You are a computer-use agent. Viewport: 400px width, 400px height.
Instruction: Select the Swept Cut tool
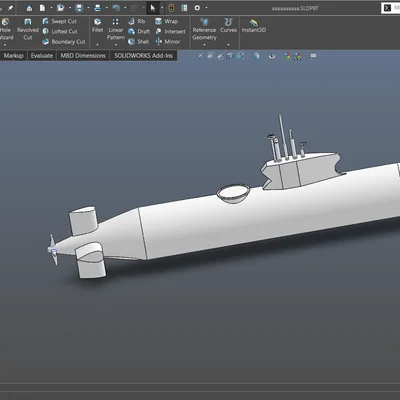pyautogui.click(x=60, y=21)
